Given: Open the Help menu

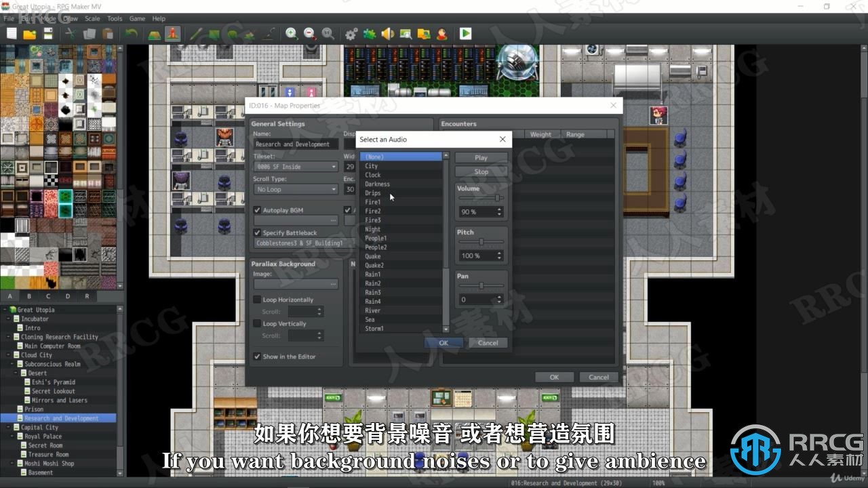Looking at the screenshot, I should click(x=159, y=19).
